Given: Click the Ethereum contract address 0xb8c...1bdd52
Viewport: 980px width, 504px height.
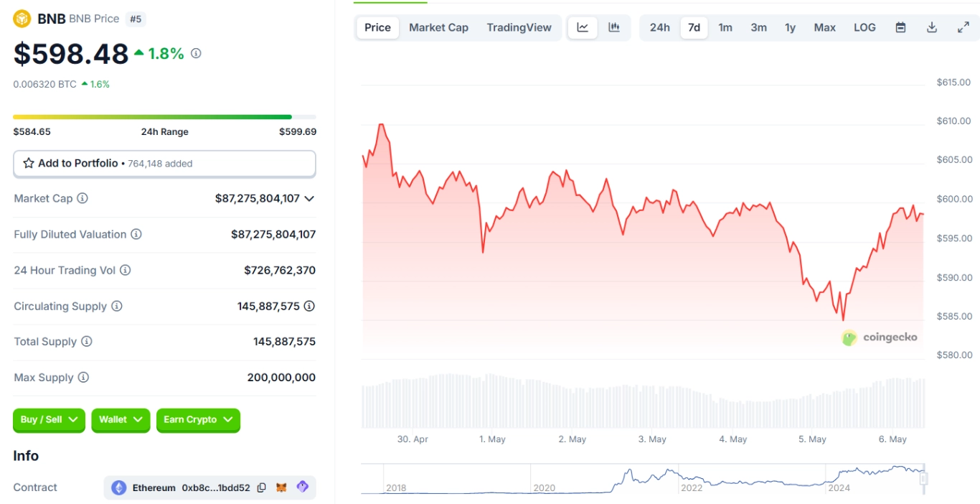Looking at the screenshot, I should [x=216, y=487].
